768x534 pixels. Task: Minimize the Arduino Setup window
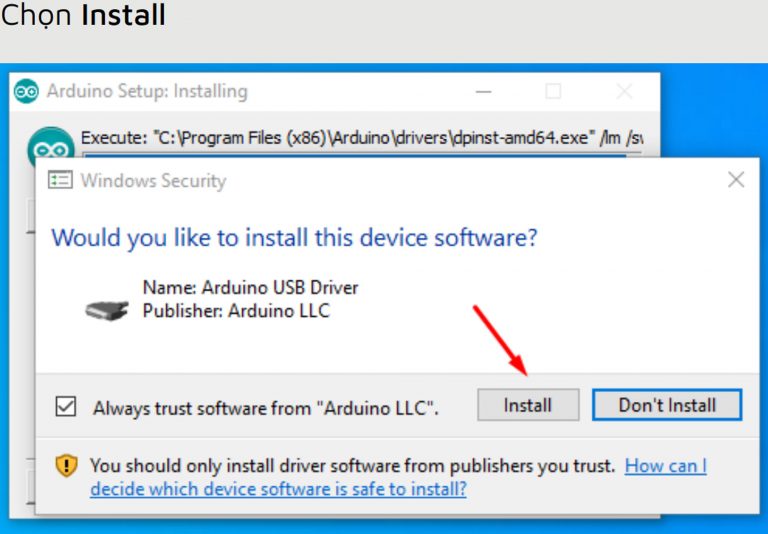click(483, 91)
